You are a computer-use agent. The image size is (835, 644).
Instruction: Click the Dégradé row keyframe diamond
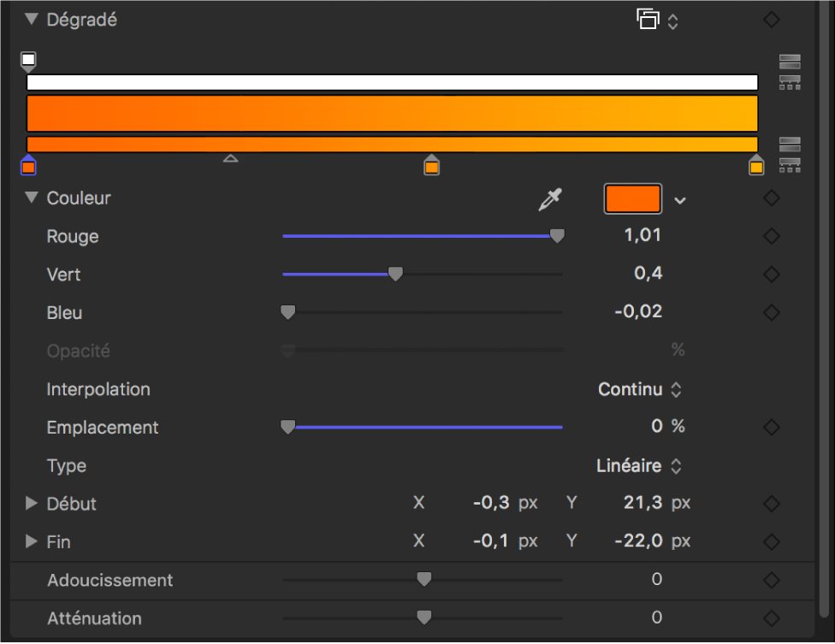coord(771,21)
